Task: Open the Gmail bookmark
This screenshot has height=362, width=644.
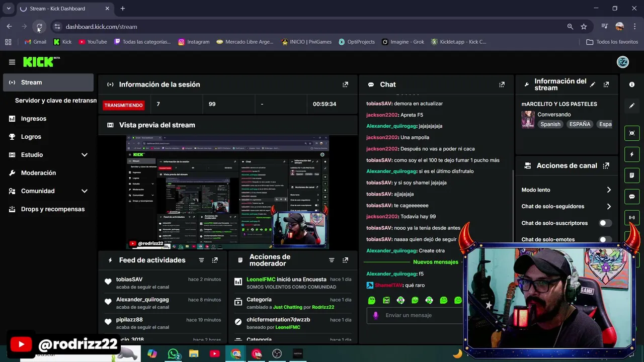Action: point(35,42)
